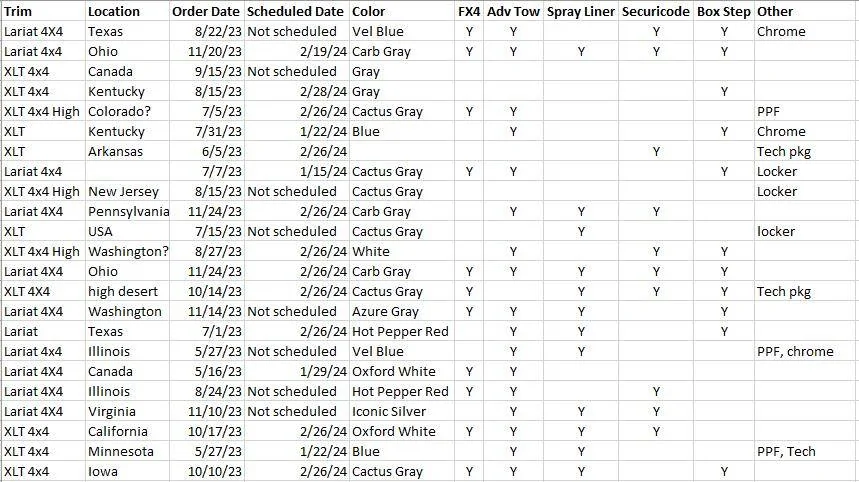Select the Order Date header cell
Screen dimensions: 859x482
pyautogui.click(x=207, y=11)
